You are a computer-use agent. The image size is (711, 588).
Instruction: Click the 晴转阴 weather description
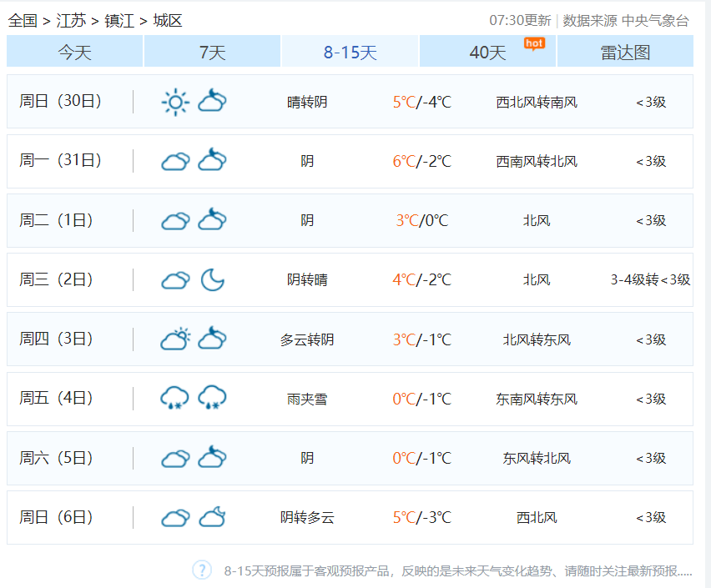[307, 102]
